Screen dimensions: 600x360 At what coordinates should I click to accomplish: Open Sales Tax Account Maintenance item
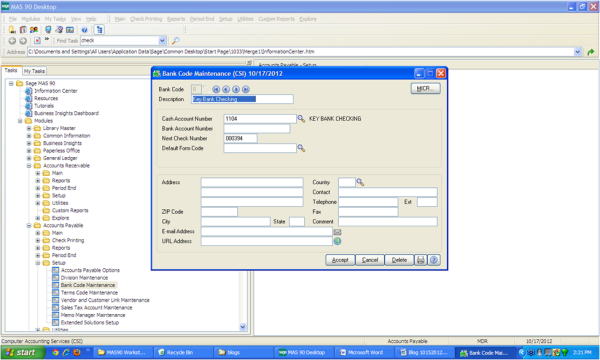coord(96,308)
